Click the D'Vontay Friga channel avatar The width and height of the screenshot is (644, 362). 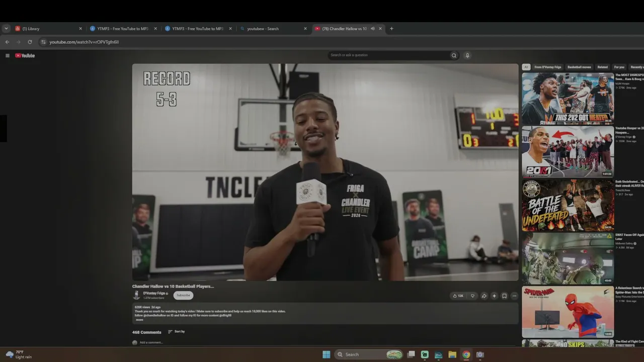point(136,295)
